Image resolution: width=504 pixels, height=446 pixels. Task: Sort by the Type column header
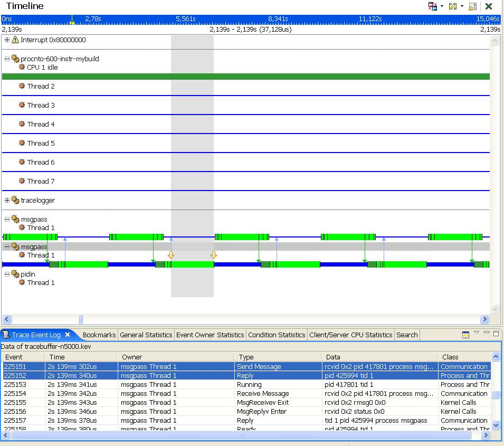click(278, 357)
